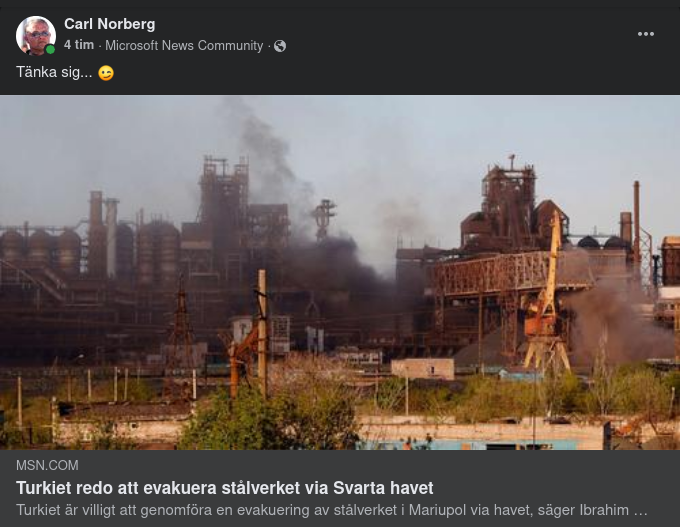Screen dimensions: 680x527
Task: Click the winking emoji in the post
Action: tap(106, 72)
